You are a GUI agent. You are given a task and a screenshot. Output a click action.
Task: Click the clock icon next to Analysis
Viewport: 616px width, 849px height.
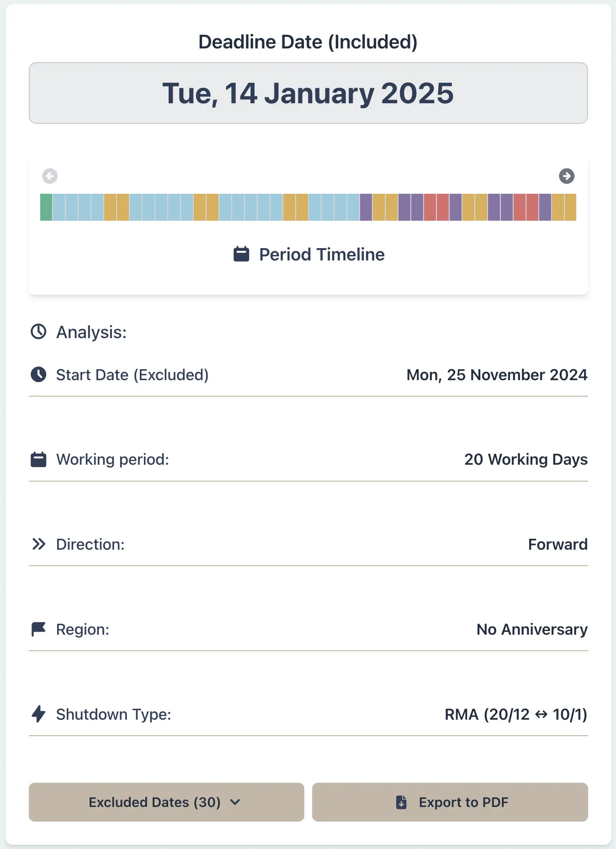pos(39,332)
